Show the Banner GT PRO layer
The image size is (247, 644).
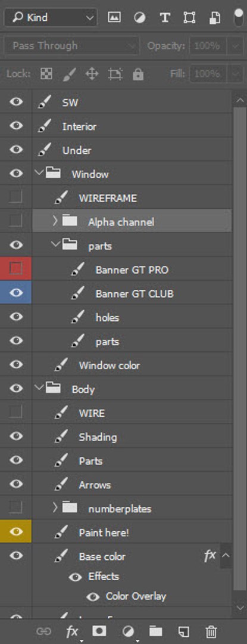16,269
